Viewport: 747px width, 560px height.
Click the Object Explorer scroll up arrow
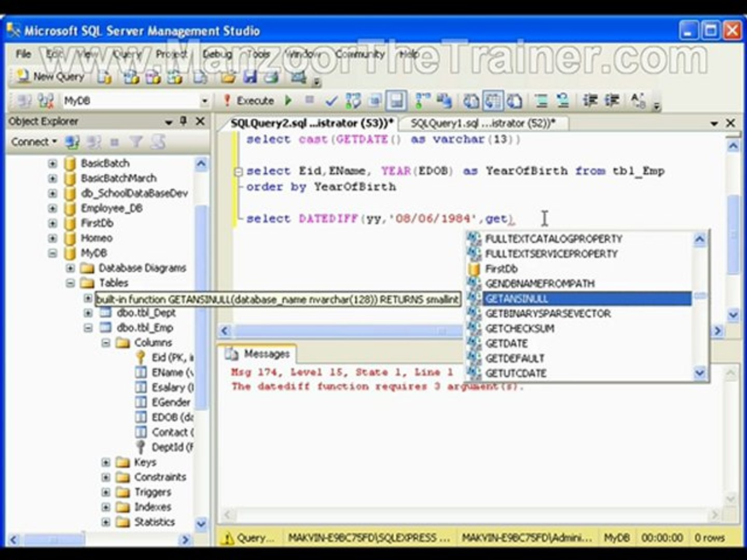point(201,164)
